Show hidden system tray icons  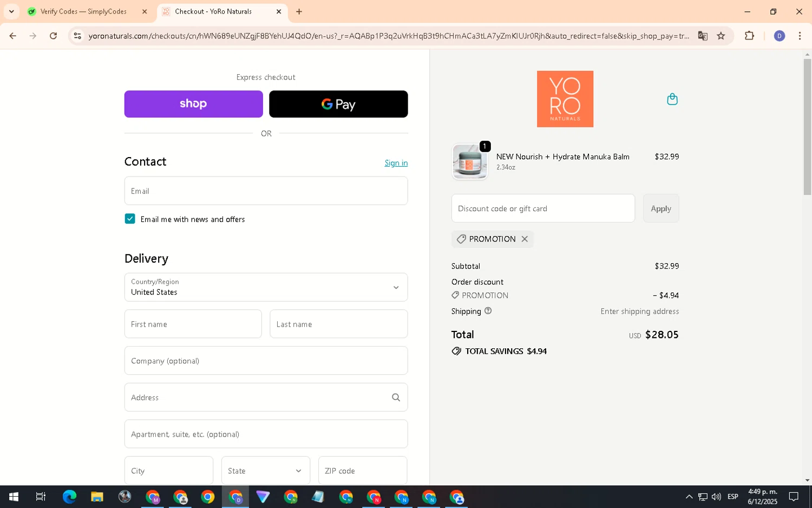click(x=689, y=497)
